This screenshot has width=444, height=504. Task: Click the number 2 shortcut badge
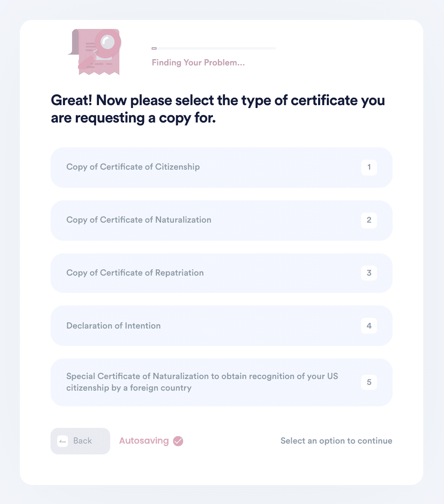[x=369, y=221]
